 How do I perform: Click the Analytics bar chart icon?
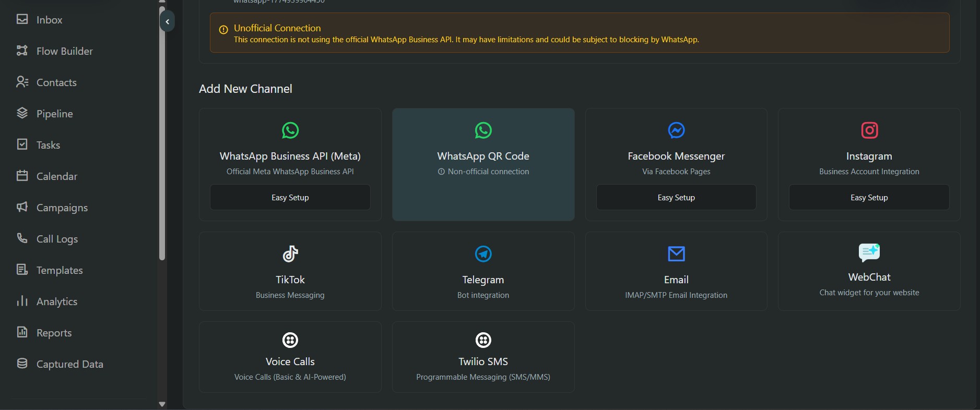(22, 301)
